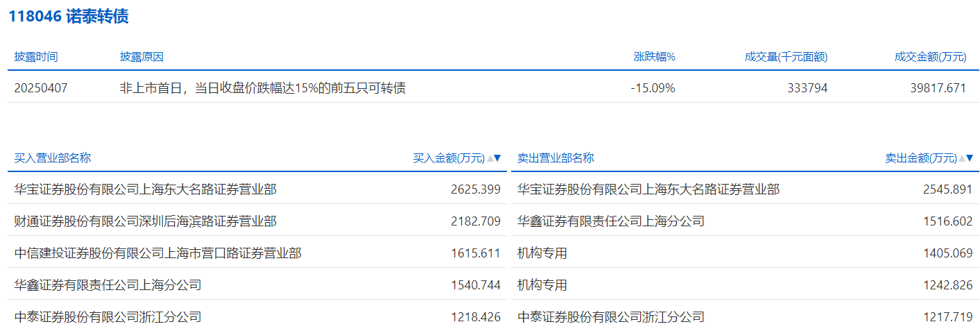Image resolution: width=980 pixels, height=331 pixels.
Task: Open 华鑫证券上海分公司 in the sell list
Action: point(611,221)
